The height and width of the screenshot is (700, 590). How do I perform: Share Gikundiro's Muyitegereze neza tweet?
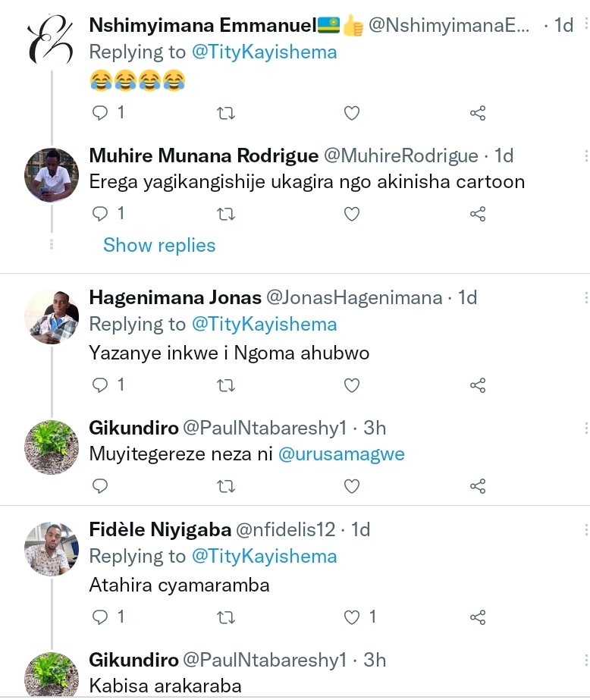(477, 485)
